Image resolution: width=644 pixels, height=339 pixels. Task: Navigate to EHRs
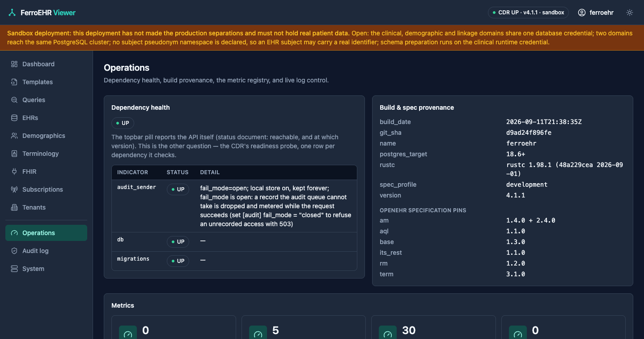[47, 118]
